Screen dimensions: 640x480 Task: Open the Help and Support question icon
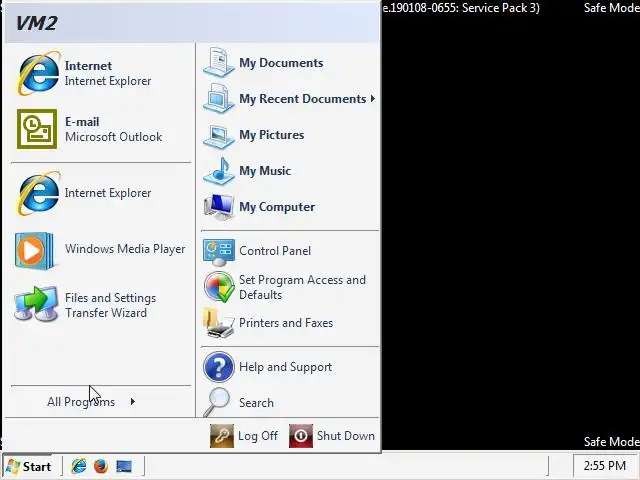click(219, 367)
